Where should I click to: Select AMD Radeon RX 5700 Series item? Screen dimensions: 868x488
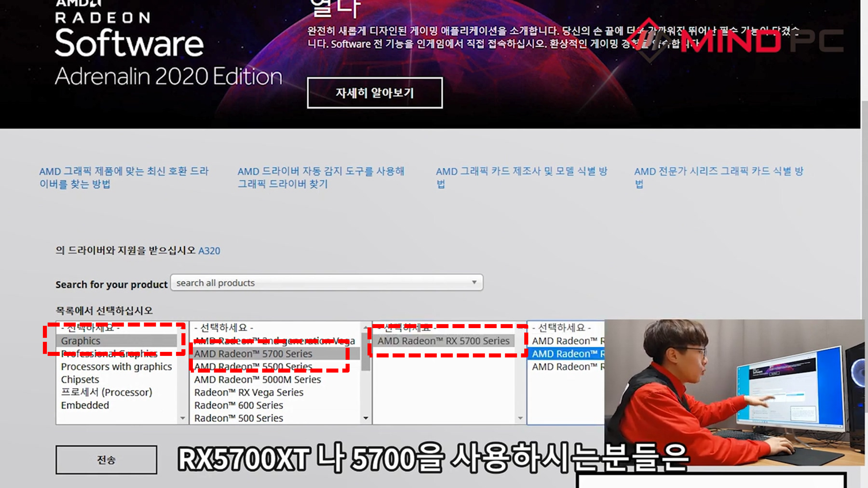point(443,341)
